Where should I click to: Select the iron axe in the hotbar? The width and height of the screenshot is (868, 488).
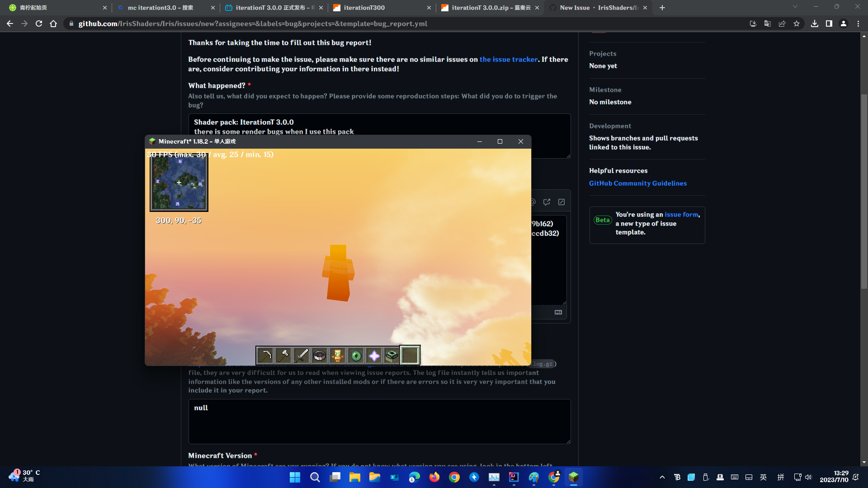coord(283,356)
